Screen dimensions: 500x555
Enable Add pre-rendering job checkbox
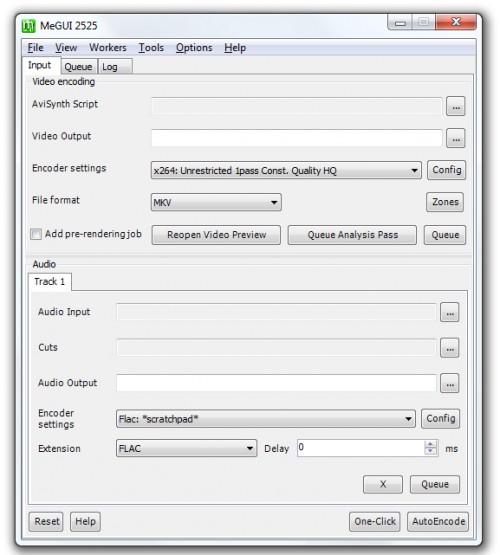coord(36,234)
